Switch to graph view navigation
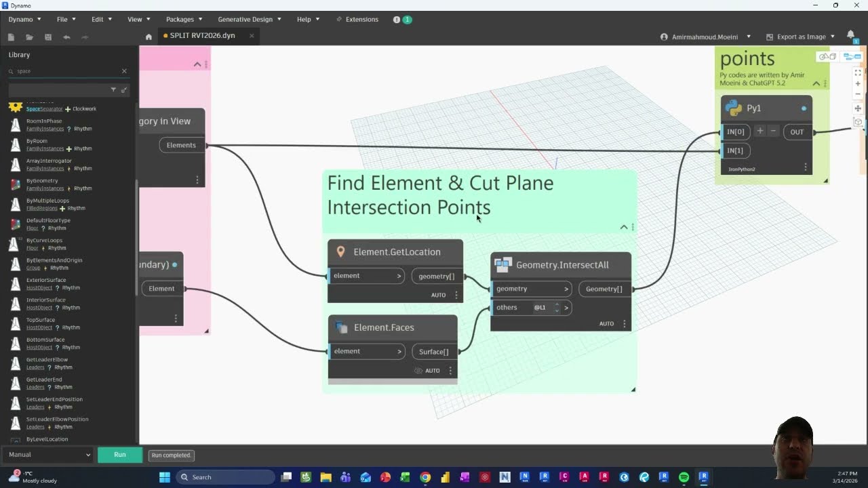 [x=852, y=57]
